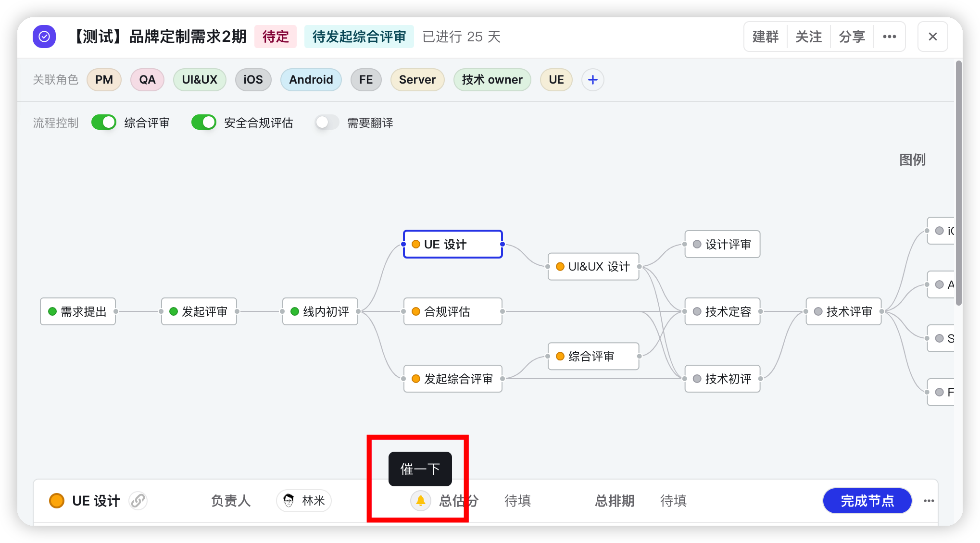Click the 完成节点 button
Screen dimensions: 980x543
[x=867, y=501]
